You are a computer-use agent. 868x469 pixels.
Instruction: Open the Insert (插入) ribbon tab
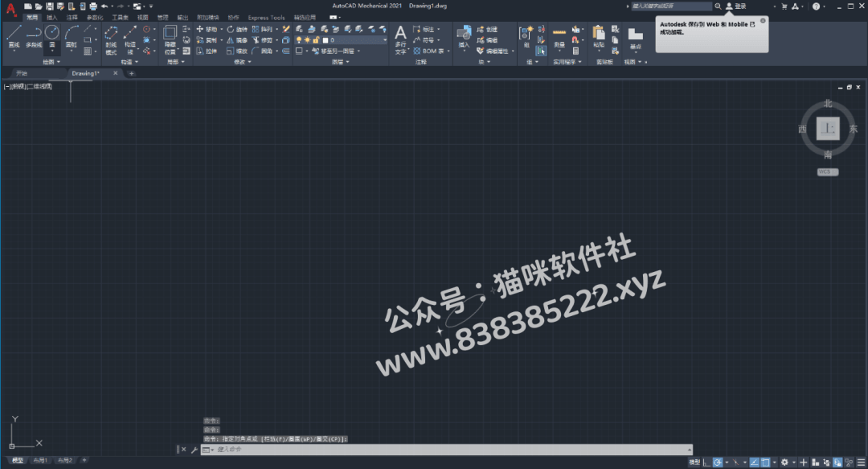[52, 17]
